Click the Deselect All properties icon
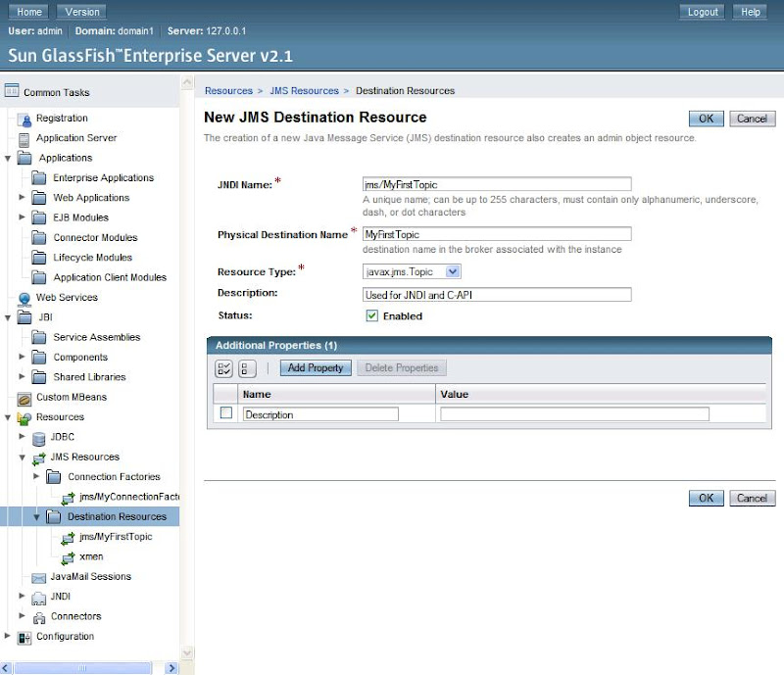 [247, 369]
